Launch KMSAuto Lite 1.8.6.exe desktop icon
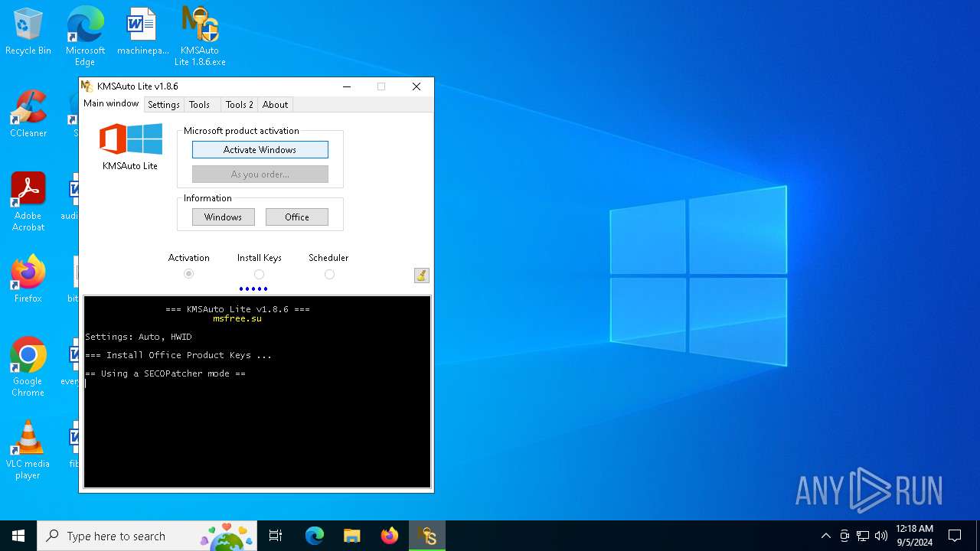980x551 pixels. (200, 37)
